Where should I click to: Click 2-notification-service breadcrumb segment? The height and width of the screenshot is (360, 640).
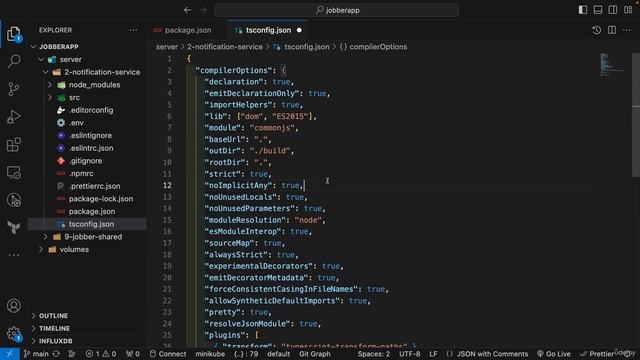[x=225, y=47]
